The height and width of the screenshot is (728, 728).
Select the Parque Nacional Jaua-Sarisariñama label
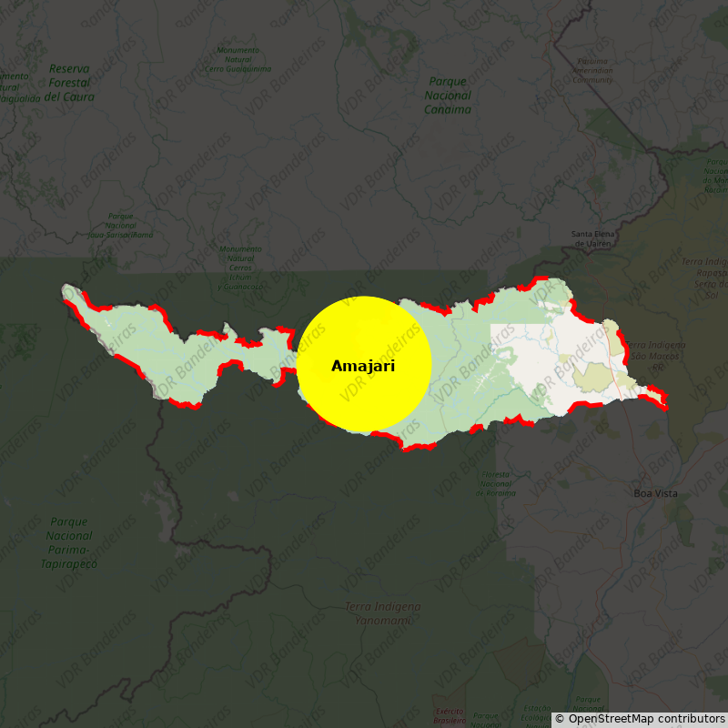120,226
